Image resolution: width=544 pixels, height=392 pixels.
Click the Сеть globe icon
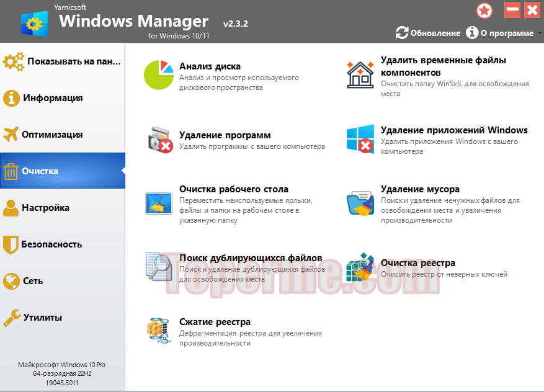click(11, 281)
